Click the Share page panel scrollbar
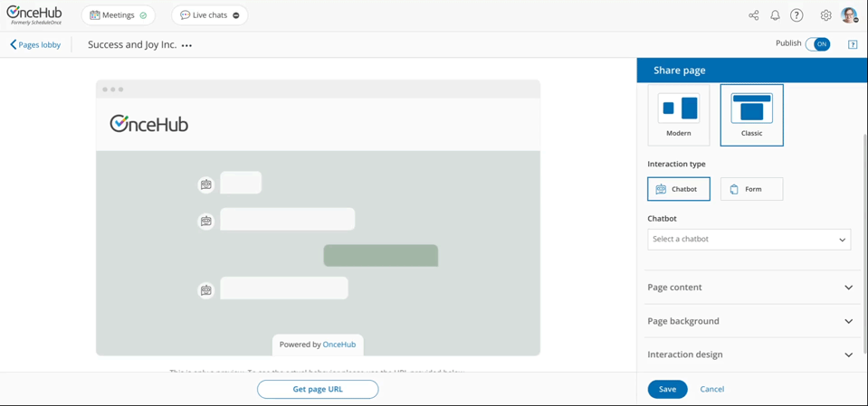The height and width of the screenshot is (406, 868). 865,243
